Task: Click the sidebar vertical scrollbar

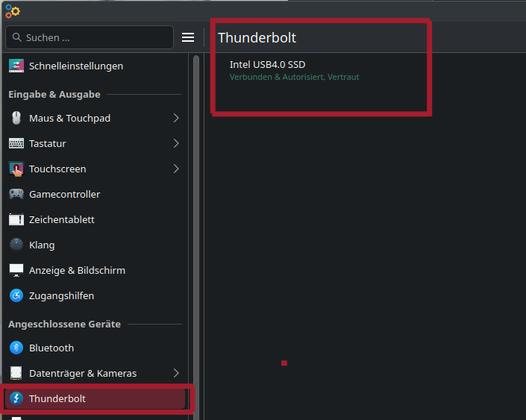Action: point(196,236)
